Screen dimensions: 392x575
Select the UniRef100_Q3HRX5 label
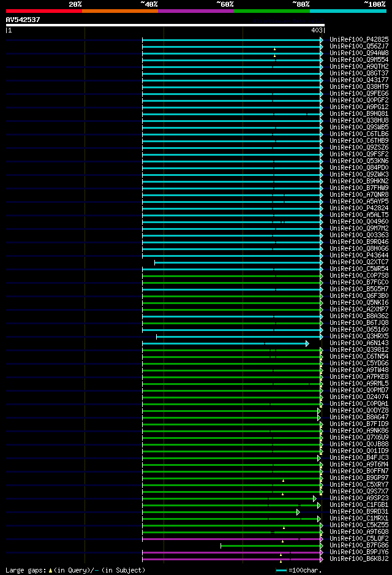(359, 337)
